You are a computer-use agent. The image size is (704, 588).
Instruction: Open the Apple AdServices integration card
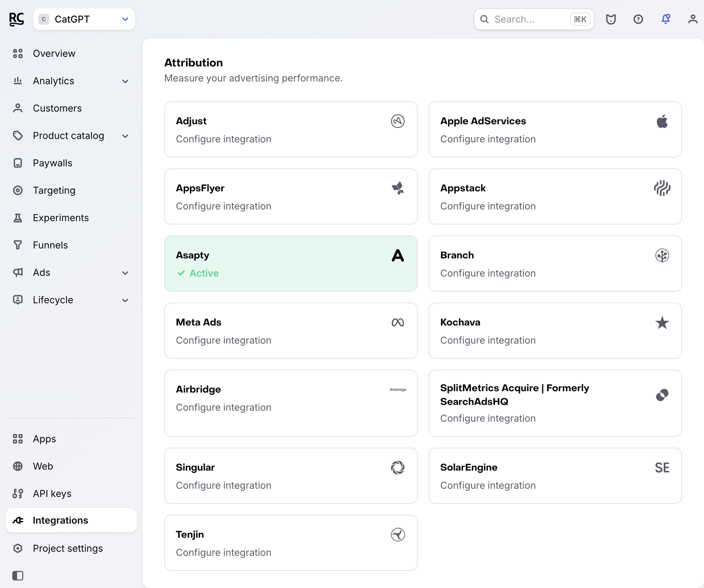click(x=555, y=129)
